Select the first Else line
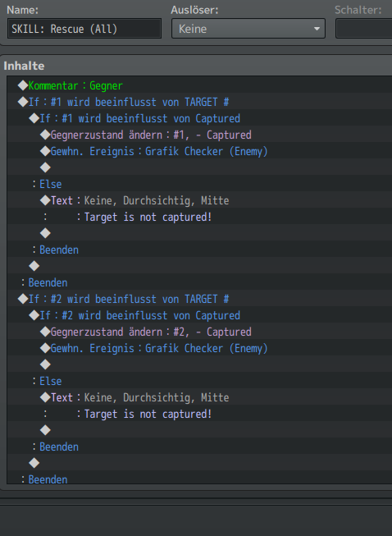The image size is (392, 536). (199, 184)
